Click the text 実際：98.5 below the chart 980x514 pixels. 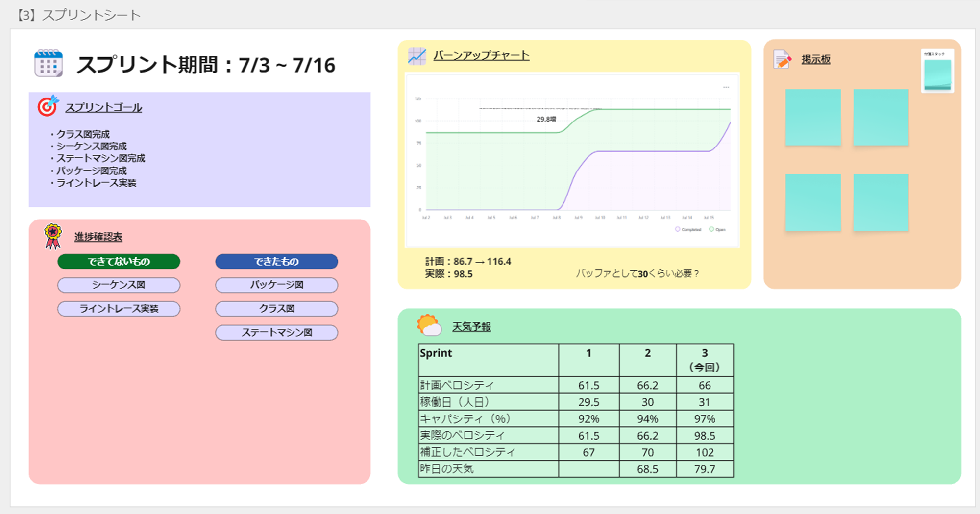[449, 274]
